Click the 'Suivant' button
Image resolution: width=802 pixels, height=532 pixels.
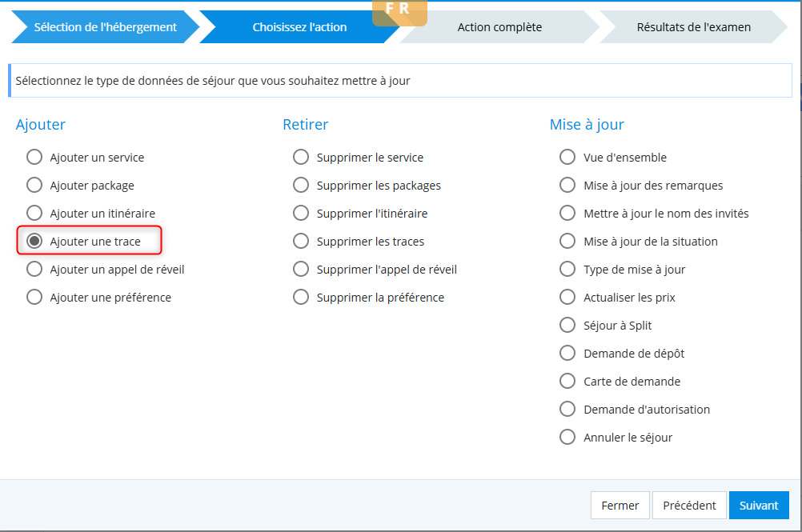coord(758,506)
